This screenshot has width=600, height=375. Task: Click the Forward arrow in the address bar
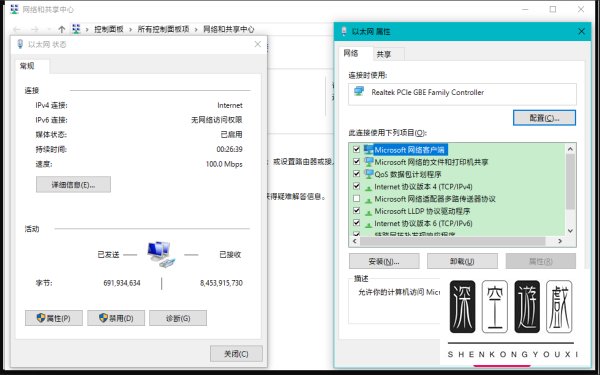[34, 29]
